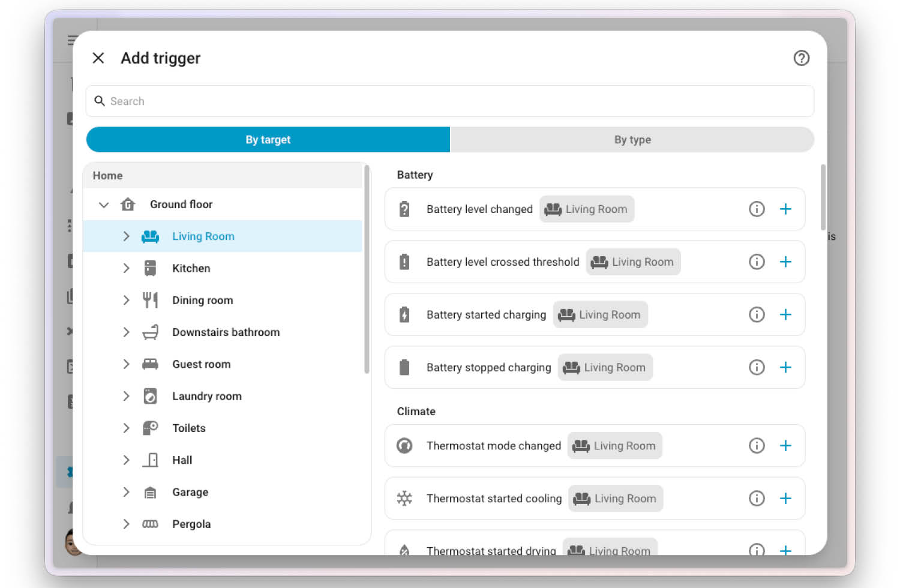Click the Laundry room washing machine icon
The width and height of the screenshot is (900, 588).
tap(150, 396)
